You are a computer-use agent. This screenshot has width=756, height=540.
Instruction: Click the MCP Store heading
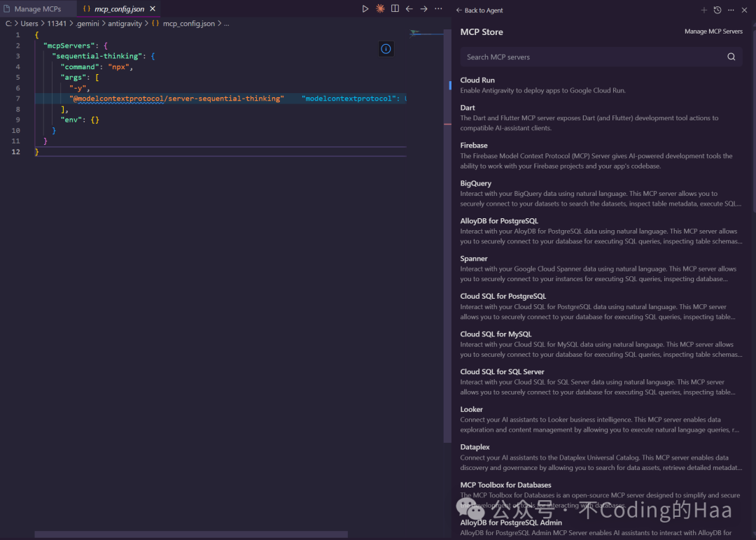tap(481, 31)
